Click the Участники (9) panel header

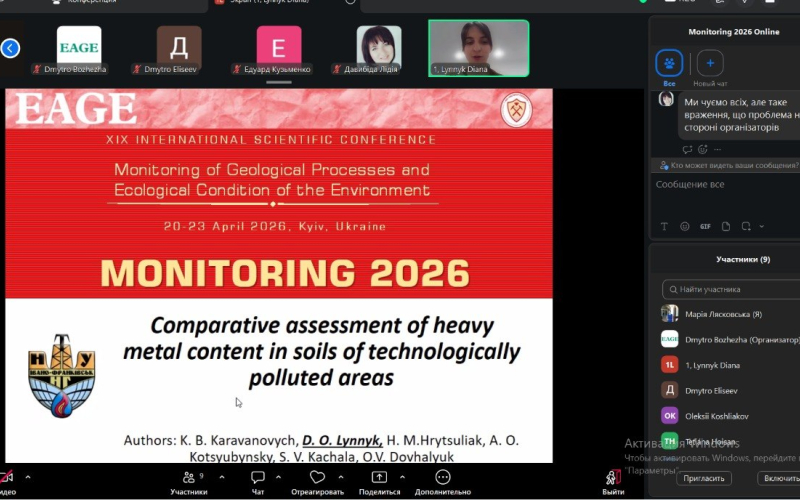[x=743, y=259]
